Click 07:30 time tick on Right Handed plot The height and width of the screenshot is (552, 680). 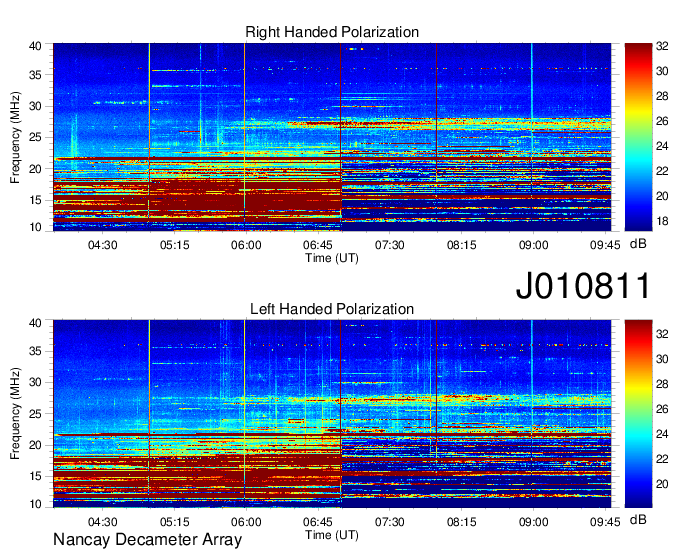click(x=389, y=245)
